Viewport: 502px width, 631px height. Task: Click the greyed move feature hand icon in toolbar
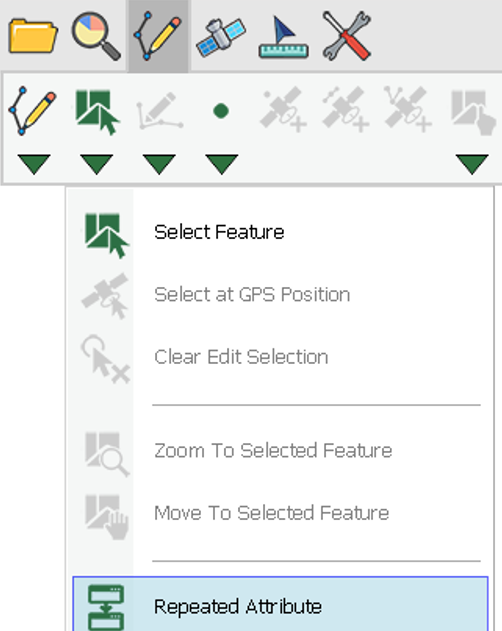click(473, 112)
